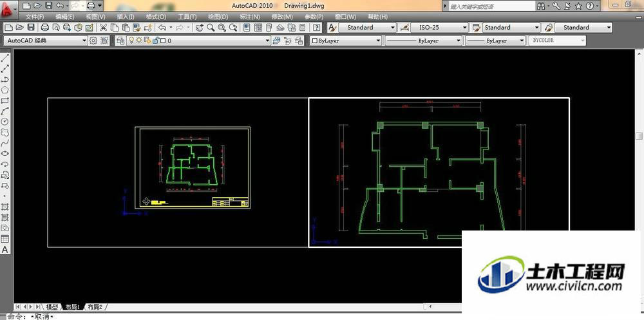Switch to the 模型 tab
The image size is (644, 320).
(52, 307)
